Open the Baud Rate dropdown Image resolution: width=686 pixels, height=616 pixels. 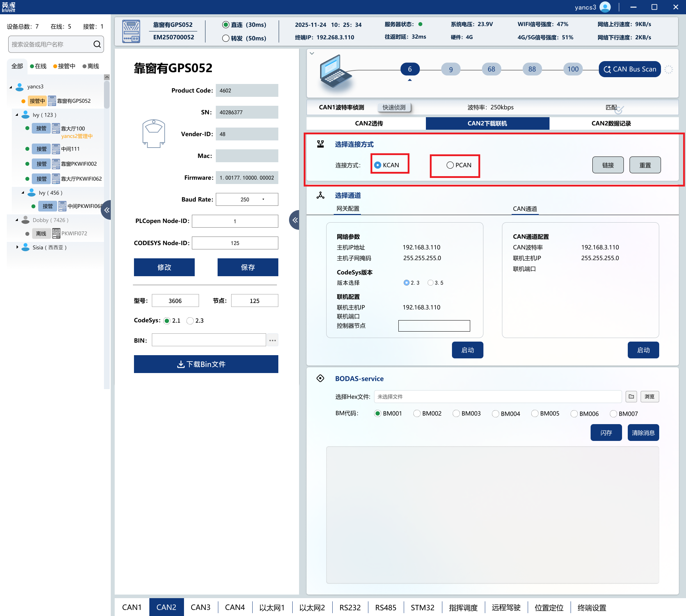pyautogui.click(x=263, y=199)
